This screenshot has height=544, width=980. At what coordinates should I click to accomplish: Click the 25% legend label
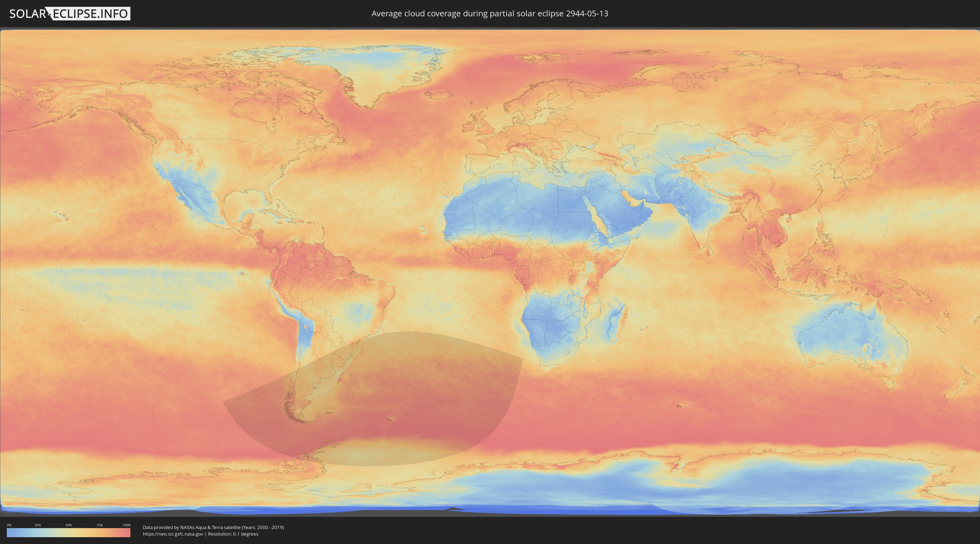(x=38, y=525)
